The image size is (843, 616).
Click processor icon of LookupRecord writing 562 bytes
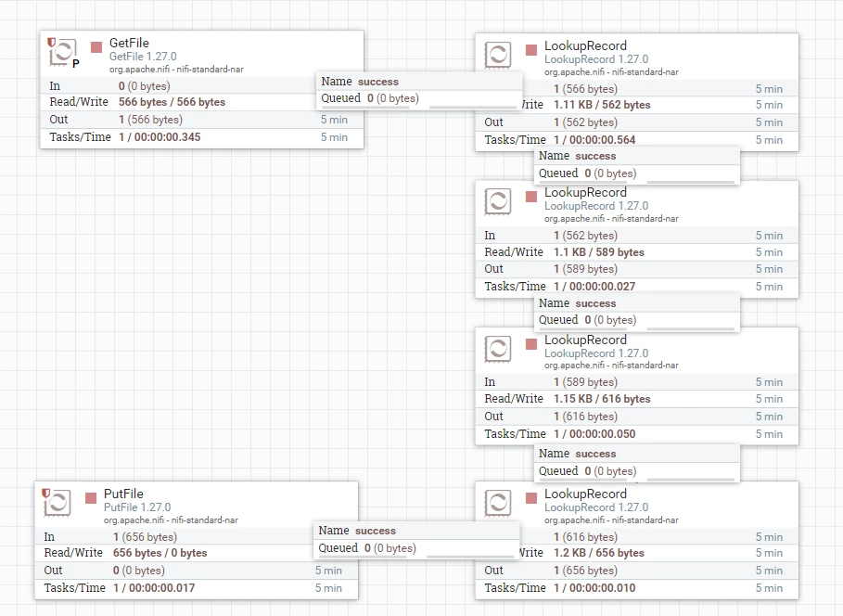point(498,55)
